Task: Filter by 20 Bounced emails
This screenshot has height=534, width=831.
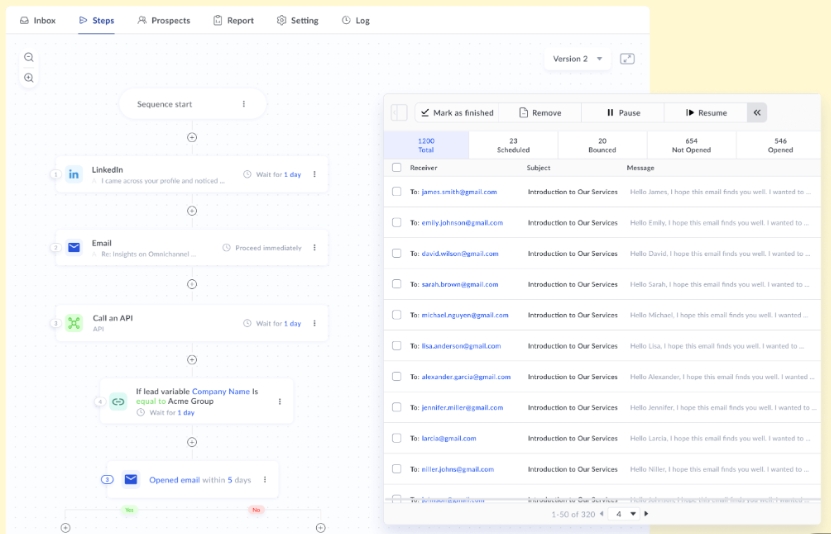Action: pyautogui.click(x=602, y=145)
